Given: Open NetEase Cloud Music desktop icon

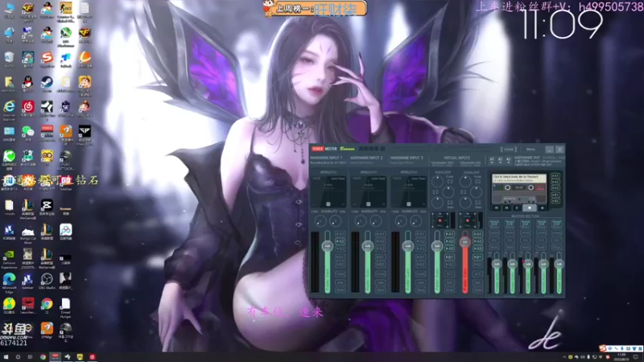Looking at the screenshot, I should tap(28, 109).
